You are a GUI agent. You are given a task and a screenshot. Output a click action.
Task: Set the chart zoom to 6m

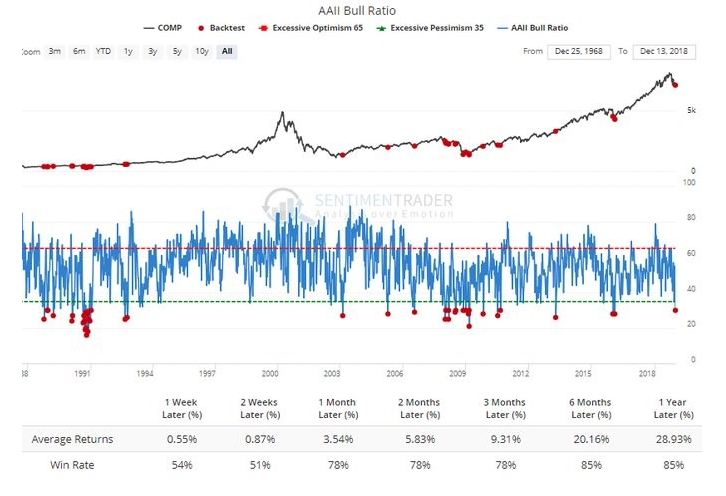[x=81, y=51]
